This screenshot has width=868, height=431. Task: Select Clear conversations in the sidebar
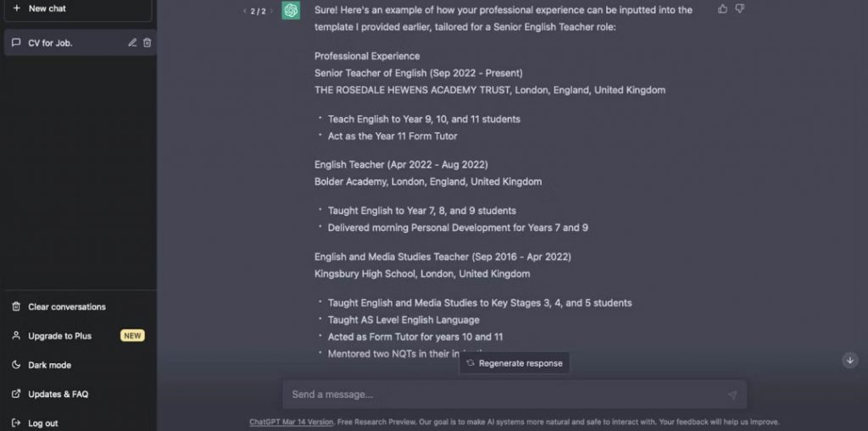tap(66, 307)
